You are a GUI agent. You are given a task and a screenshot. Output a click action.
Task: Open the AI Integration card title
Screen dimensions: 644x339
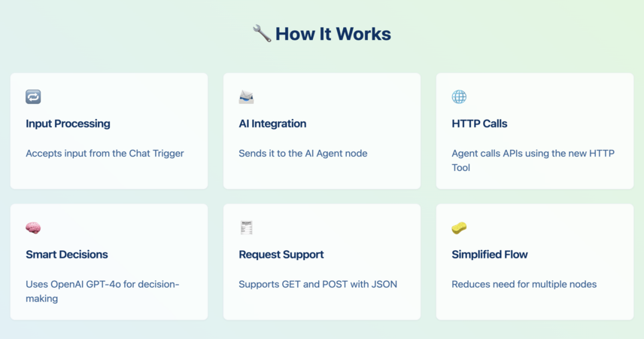pos(272,124)
